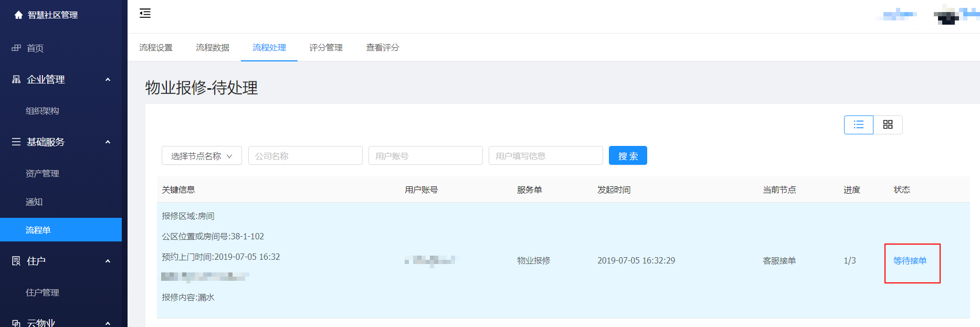Collapse the 住户 menu chevron
The height and width of the screenshot is (327, 980).
pyautogui.click(x=108, y=261)
